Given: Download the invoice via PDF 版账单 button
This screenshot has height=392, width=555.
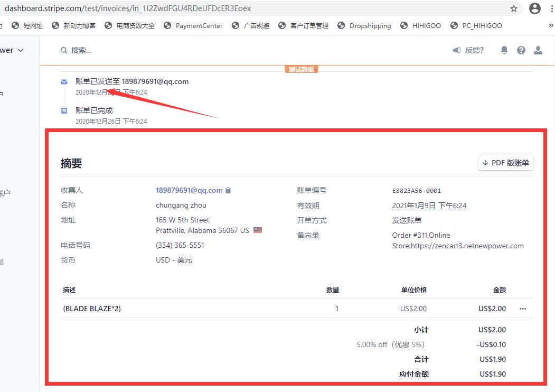Looking at the screenshot, I should (506, 163).
